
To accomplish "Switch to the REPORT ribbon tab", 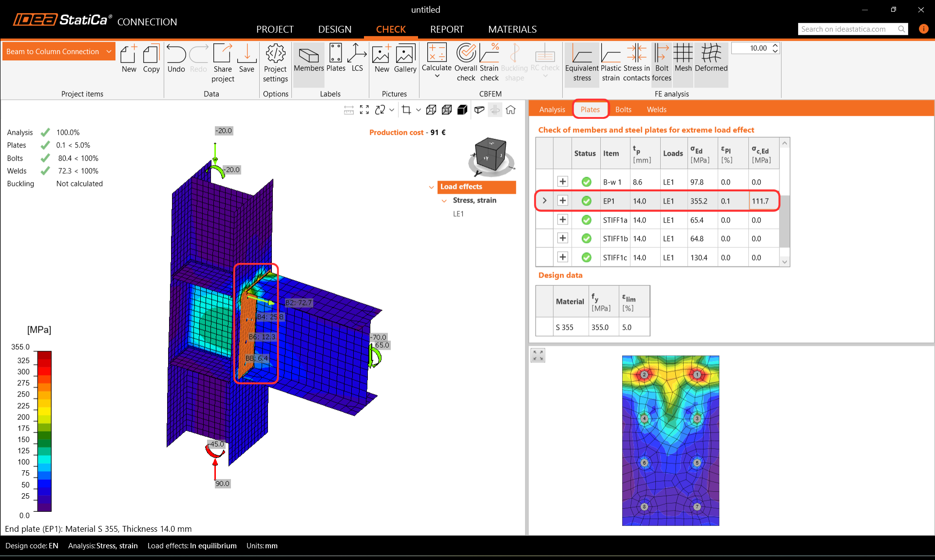I will click(x=447, y=29).
